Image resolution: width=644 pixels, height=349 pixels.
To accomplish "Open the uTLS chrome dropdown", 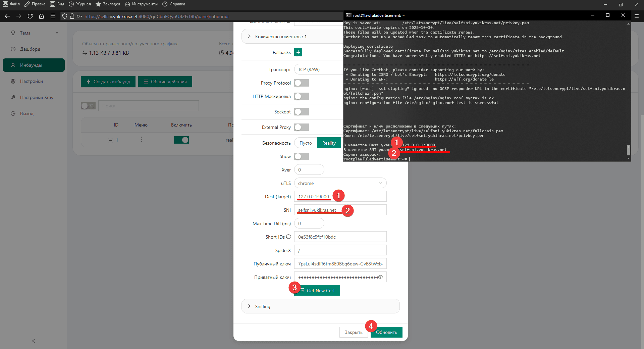I will [x=340, y=183].
